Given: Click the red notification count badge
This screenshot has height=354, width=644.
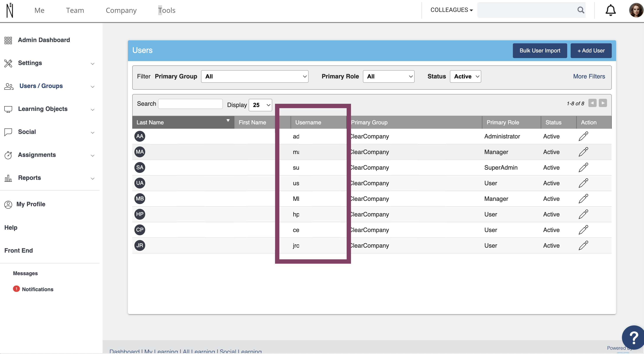Looking at the screenshot, I should click(x=16, y=289).
